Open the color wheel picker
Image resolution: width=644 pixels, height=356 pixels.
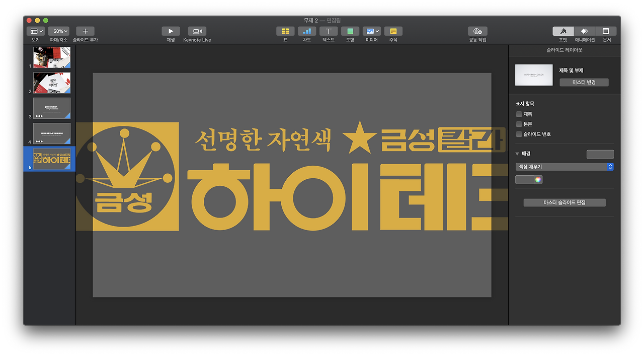pos(539,180)
